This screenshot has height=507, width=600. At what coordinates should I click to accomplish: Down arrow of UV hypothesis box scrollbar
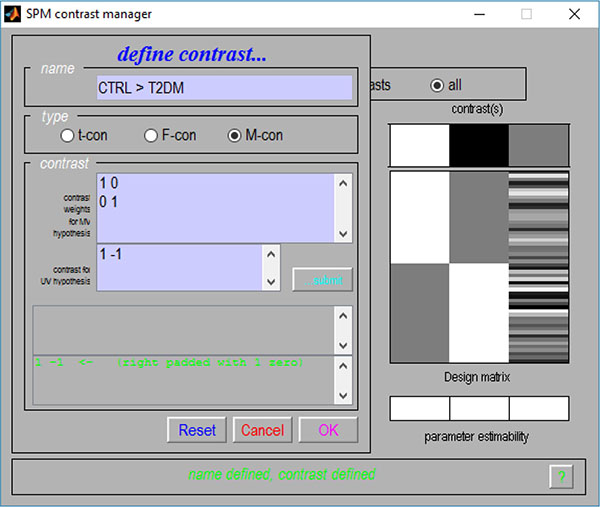(x=271, y=282)
